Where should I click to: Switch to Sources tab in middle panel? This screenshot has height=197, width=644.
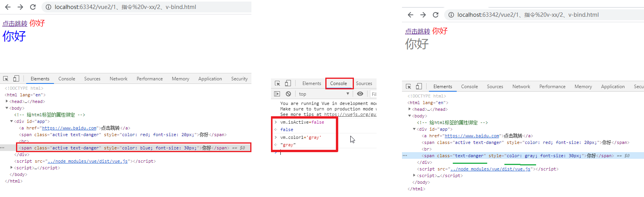coord(364,83)
